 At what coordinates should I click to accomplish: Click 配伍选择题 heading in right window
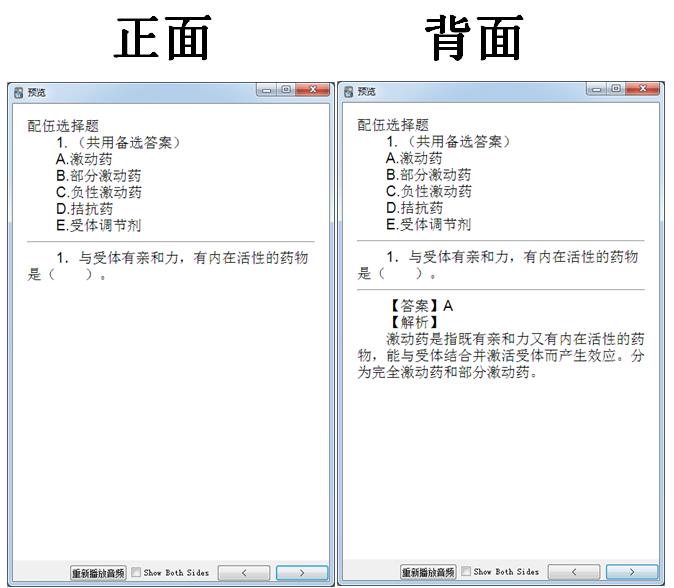tap(393, 125)
